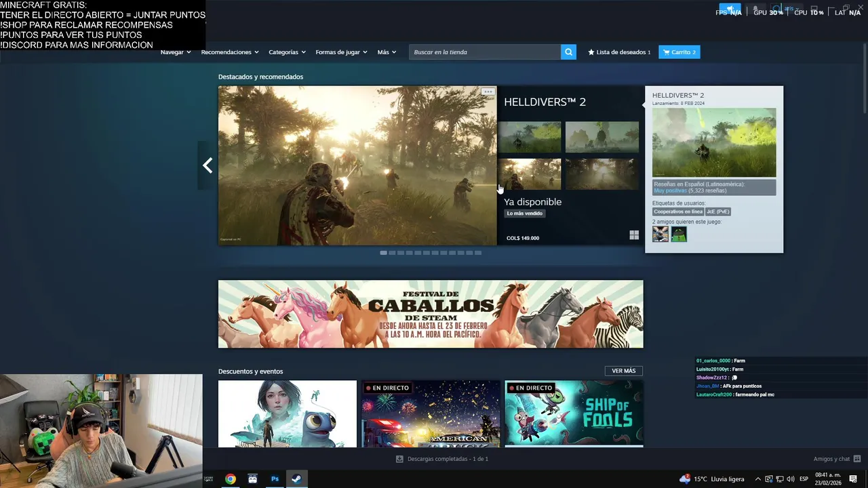This screenshot has height=488, width=868.
Task: Click the Buscar en la tienda search field
Action: 485,52
